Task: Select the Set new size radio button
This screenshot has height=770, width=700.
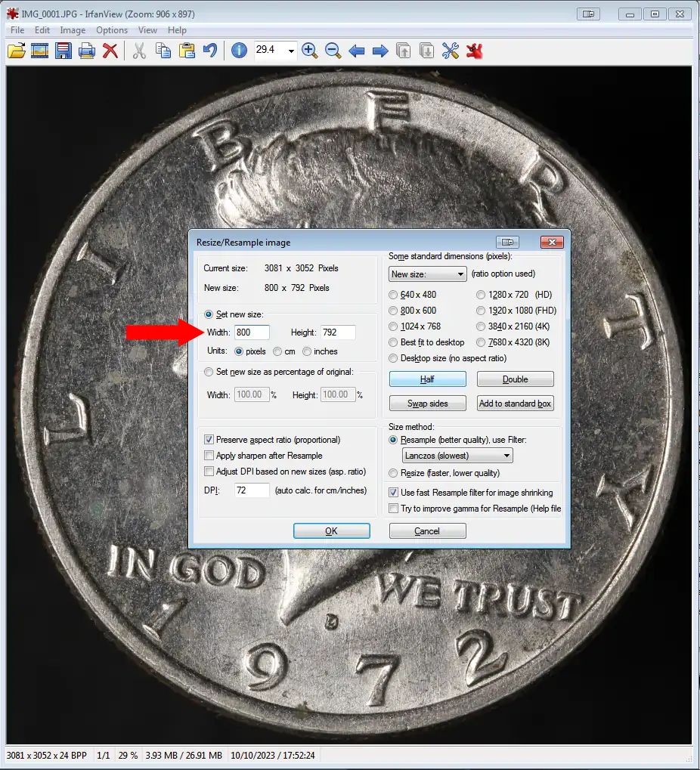Action: pos(209,314)
